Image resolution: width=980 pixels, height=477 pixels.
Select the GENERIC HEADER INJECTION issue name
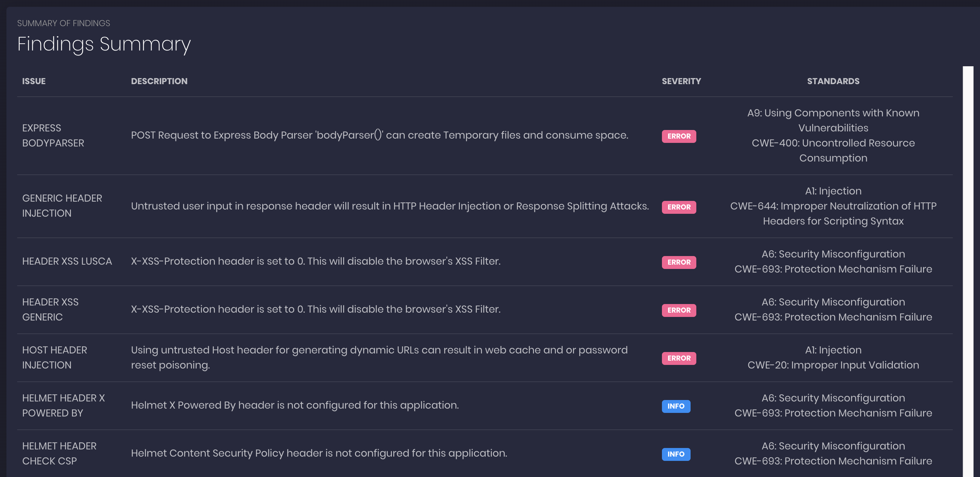[62, 206]
